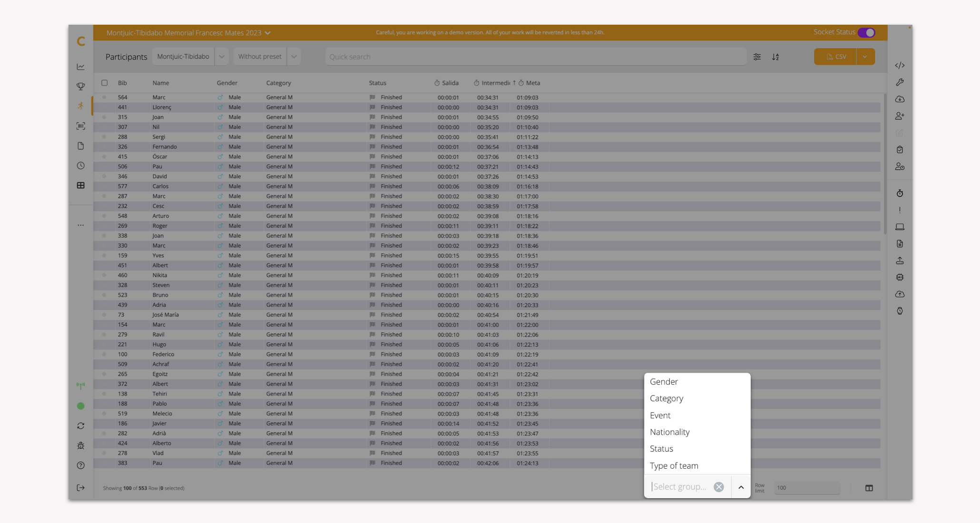Viewport: 980px width, 523px height.
Task: Click the antenna signal icon
Action: 81,386
